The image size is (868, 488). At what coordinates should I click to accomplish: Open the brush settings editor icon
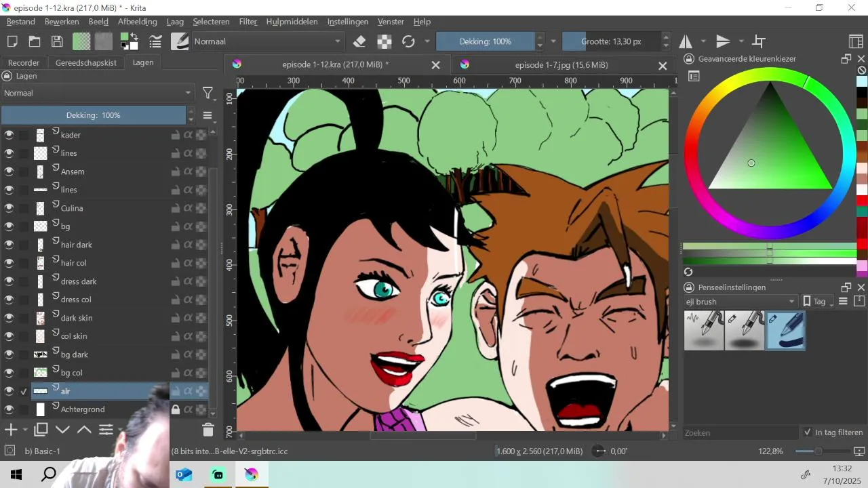click(155, 41)
